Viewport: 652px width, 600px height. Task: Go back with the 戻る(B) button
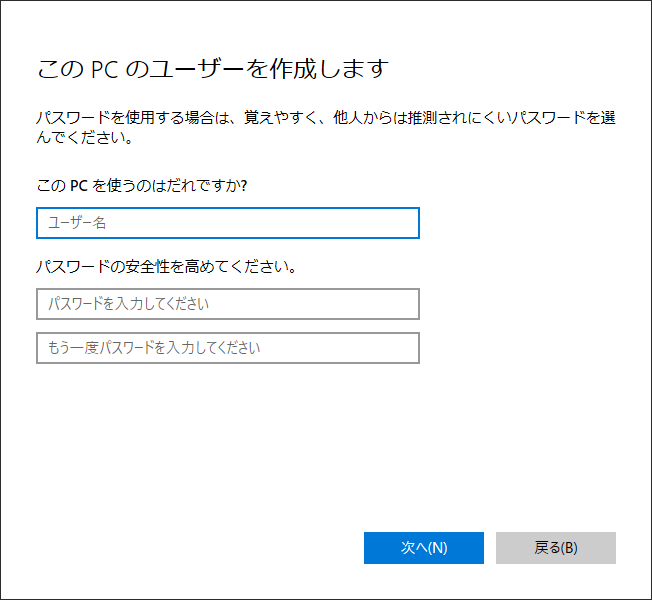pyautogui.click(x=556, y=548)
